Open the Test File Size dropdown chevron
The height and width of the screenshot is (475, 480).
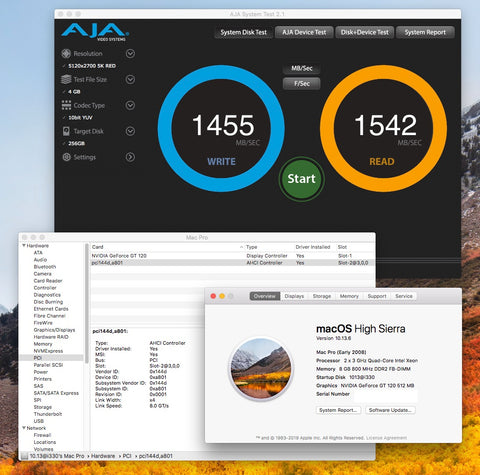(130, 79)
